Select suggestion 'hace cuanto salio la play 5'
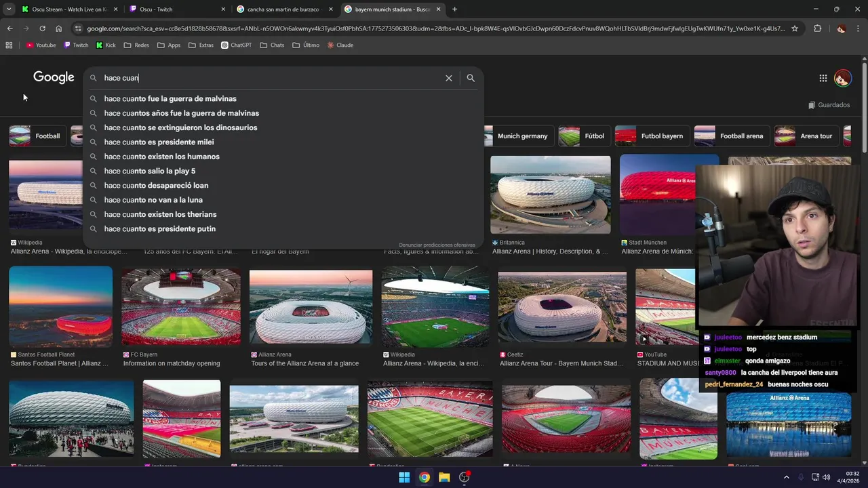 283,171
